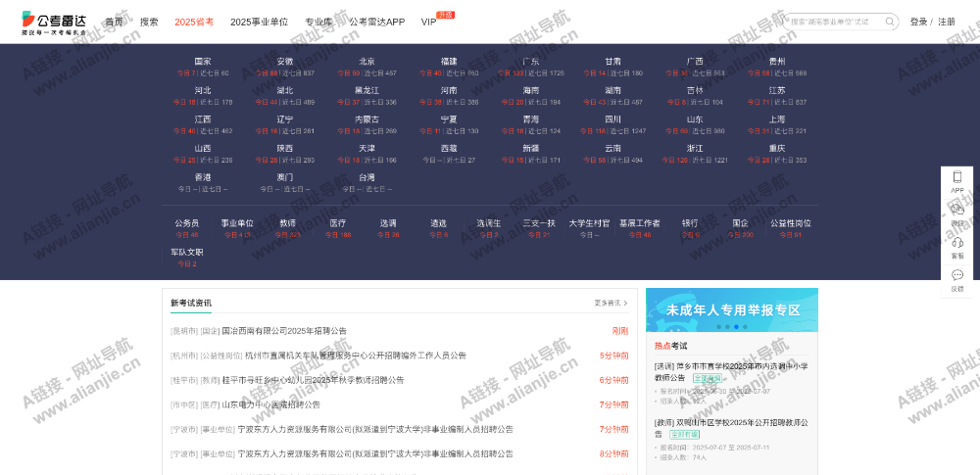Open customer service (客服) headset icon
The image size is (980, 475).
point(957,243)
